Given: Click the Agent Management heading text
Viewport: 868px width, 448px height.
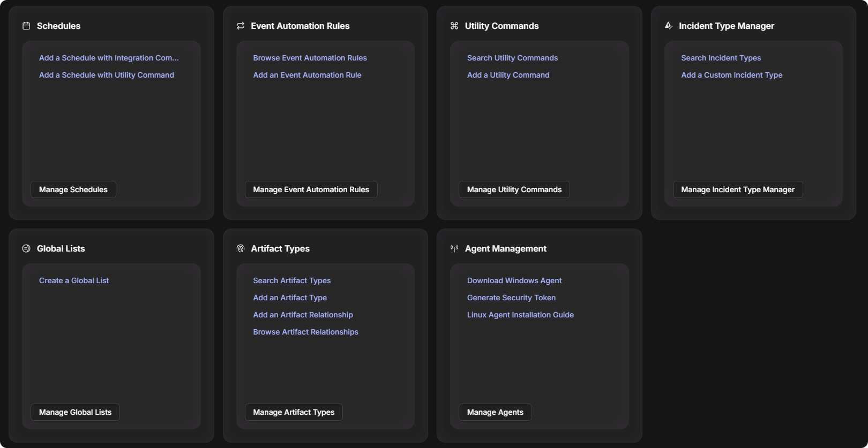Looking at the screenshot, I should [506, 248].
